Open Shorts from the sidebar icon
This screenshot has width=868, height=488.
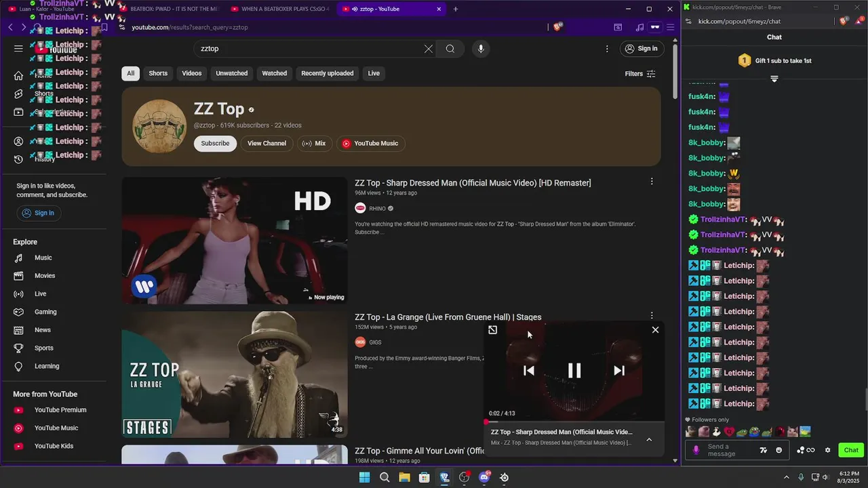(x=18, y=94)
